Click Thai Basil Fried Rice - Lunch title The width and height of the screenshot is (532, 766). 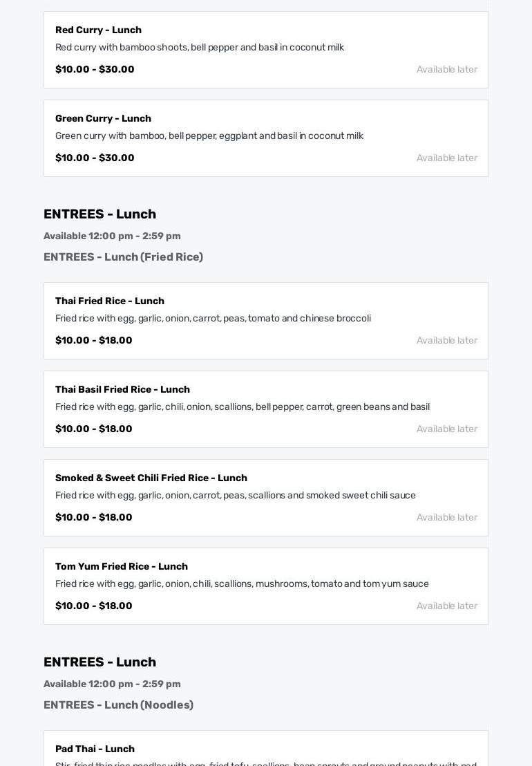point(122,389)
